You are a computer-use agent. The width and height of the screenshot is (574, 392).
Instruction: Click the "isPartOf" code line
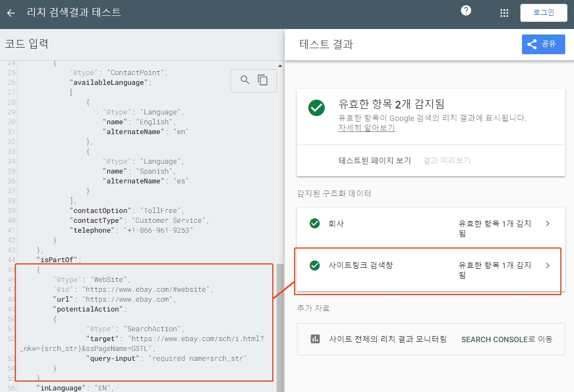pos(59,260)
